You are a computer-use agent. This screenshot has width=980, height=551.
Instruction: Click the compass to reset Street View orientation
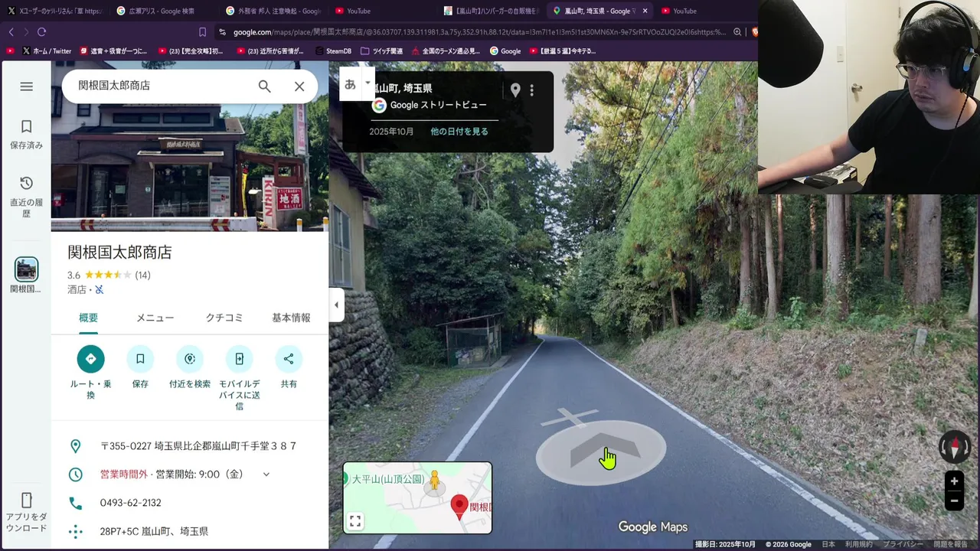(x=955, y=448)
